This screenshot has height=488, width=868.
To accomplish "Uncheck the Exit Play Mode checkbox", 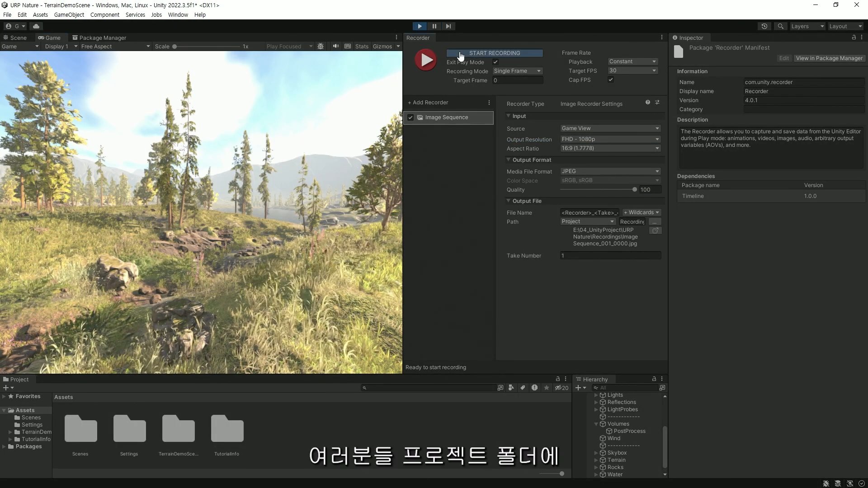I will 495,62.
